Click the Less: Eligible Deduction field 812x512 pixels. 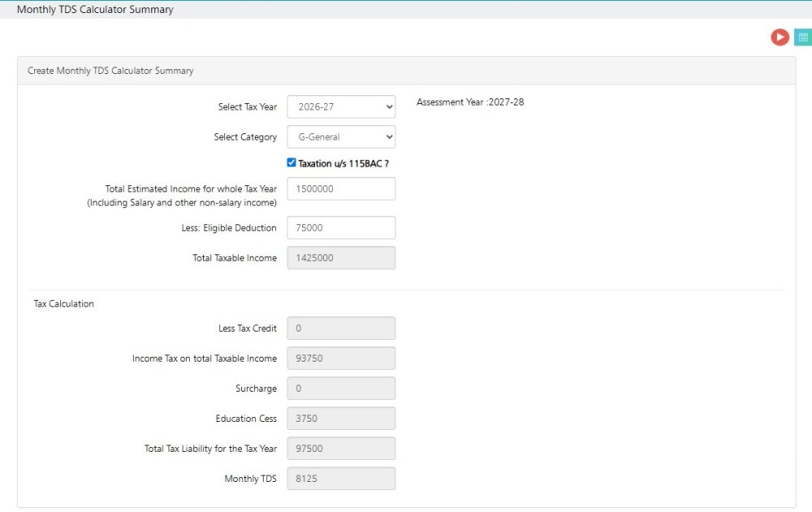point(341,228)
